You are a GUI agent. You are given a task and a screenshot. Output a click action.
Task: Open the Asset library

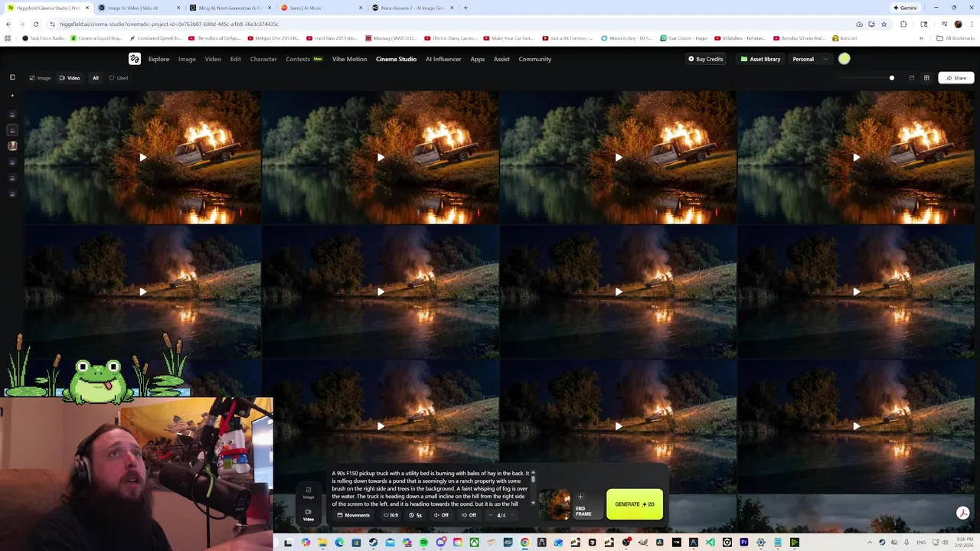pos(760,59)
